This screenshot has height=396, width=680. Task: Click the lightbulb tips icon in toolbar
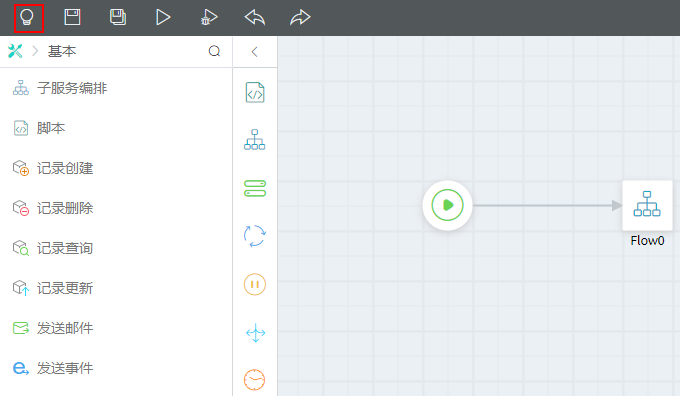pyautogui.click(x=28, y=18)
